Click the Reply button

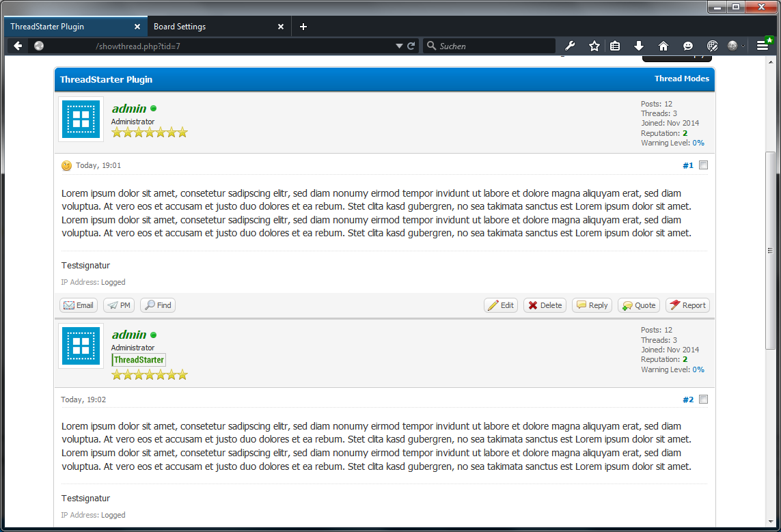tap(592, 305)
